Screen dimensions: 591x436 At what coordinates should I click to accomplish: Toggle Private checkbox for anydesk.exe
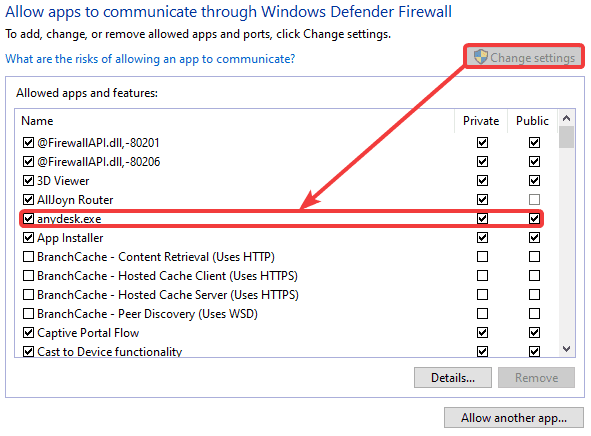point(482,219)
